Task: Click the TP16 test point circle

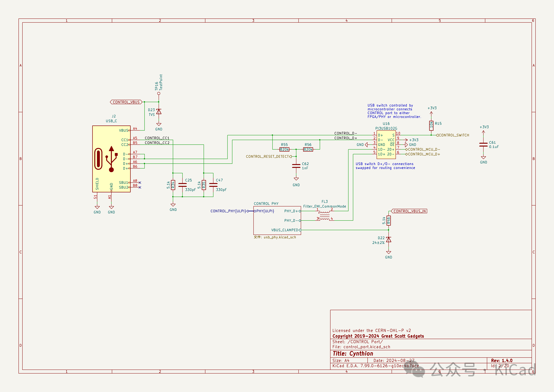Action: 159,93
